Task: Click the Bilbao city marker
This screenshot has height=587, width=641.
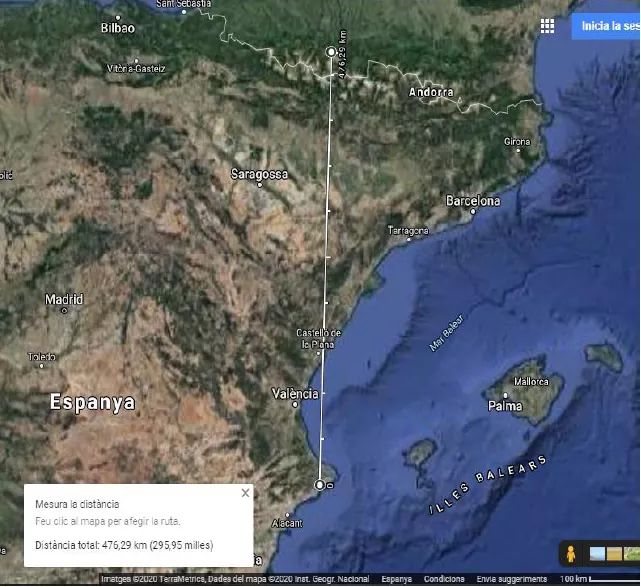Action: pos(118,17)
